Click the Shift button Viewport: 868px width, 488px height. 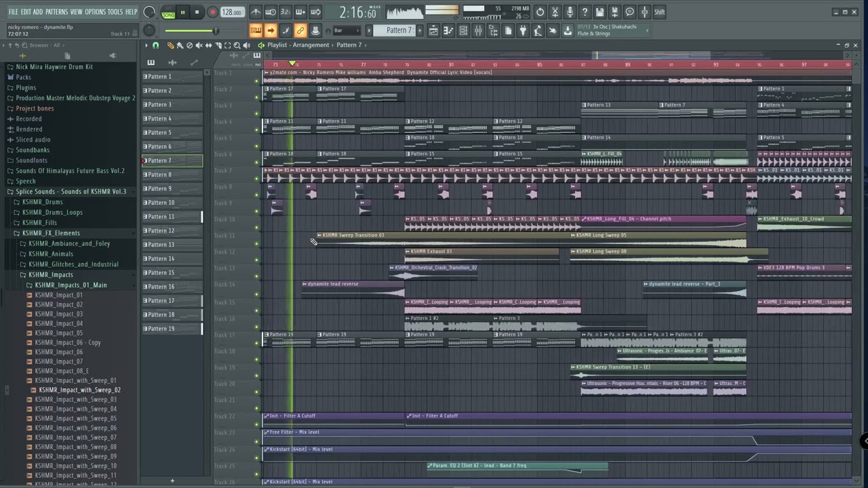coord(660,12)
